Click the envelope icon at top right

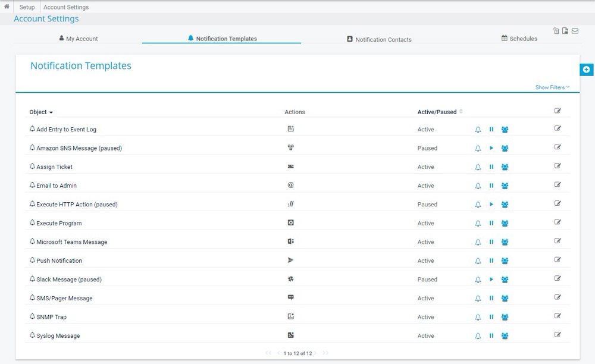coord(575,31)
